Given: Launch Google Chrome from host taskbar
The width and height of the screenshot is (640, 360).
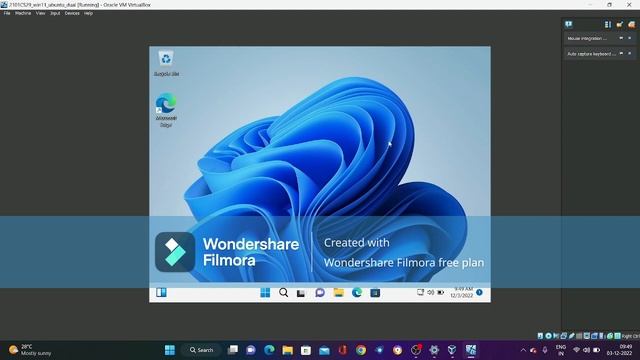Looking at the screenshot, I should (x=361, y=350).
